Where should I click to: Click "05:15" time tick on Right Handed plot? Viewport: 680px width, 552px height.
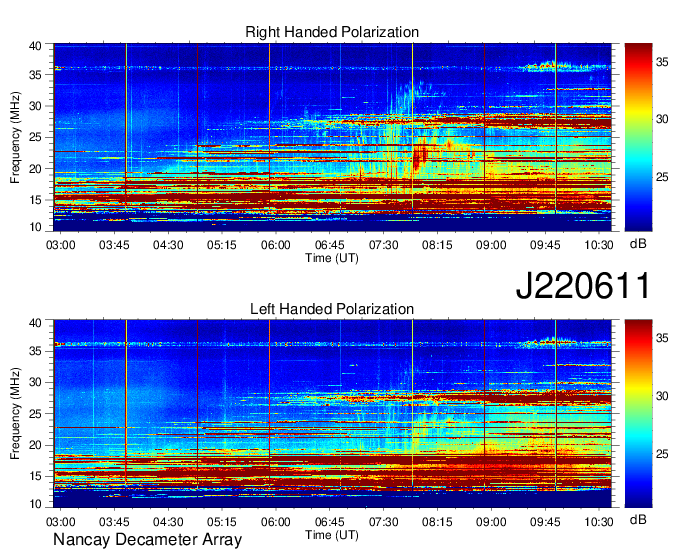[222, 245]
